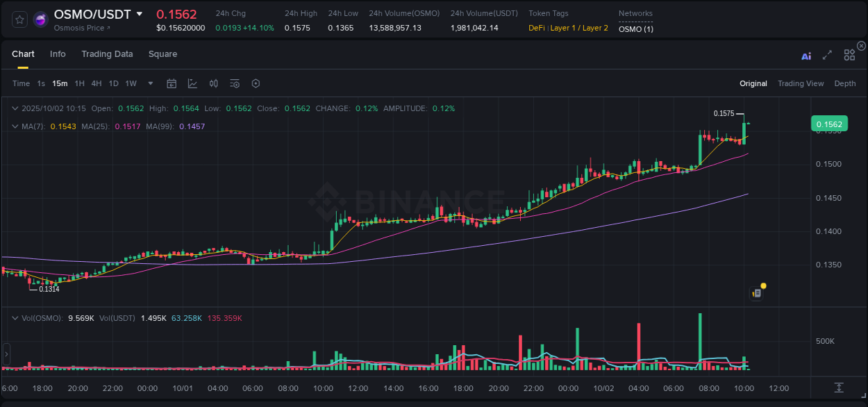868x407 pixels.
Task: Click the chart settings hexagon icon
Action: click(256, 83)
